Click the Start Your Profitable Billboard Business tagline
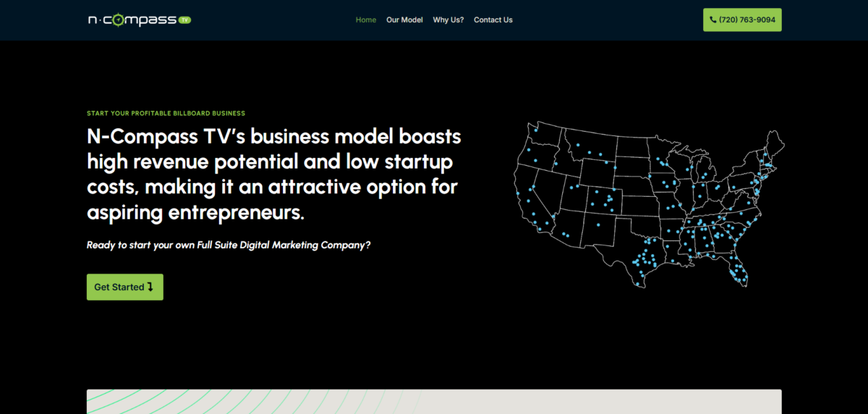The height and width of the screenshot is (414, 868). 166,114
